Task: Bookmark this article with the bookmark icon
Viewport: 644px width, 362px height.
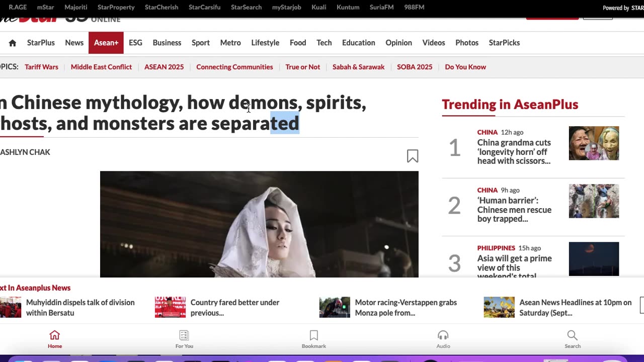Action: tap(413, 156)
